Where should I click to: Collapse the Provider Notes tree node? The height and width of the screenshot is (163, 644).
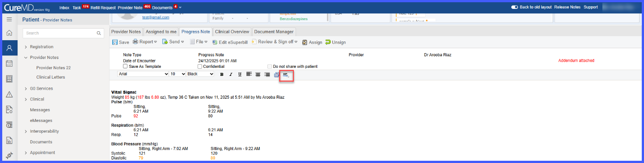click(26, 58)
